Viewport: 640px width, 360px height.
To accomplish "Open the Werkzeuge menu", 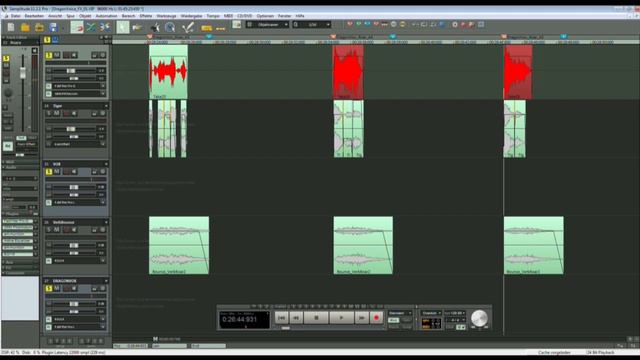I will pyautogui.click(x=167, y=16).
